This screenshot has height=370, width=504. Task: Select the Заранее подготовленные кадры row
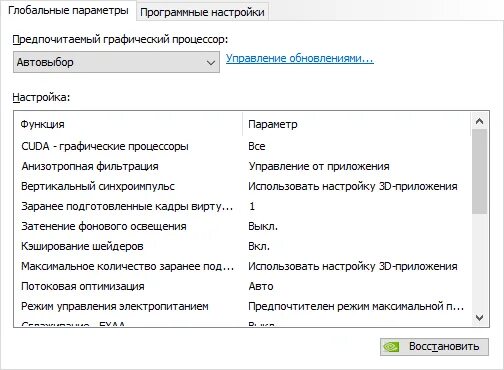pyautogui.click(x=243, y=206)
